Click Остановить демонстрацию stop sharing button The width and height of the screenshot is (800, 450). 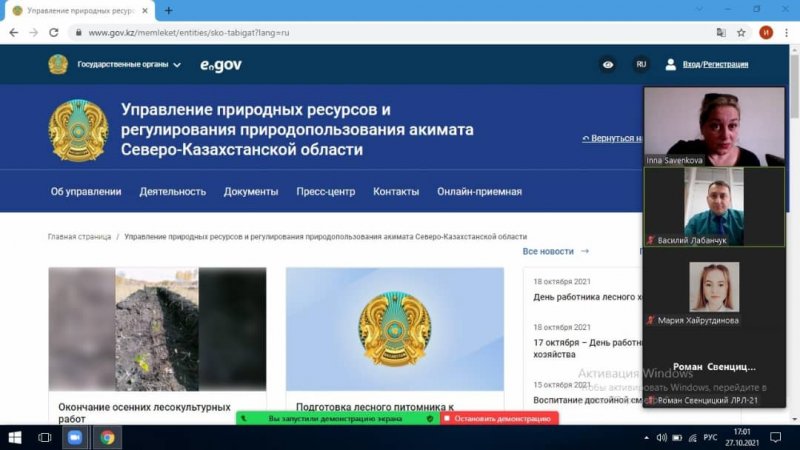click(497, 419)
